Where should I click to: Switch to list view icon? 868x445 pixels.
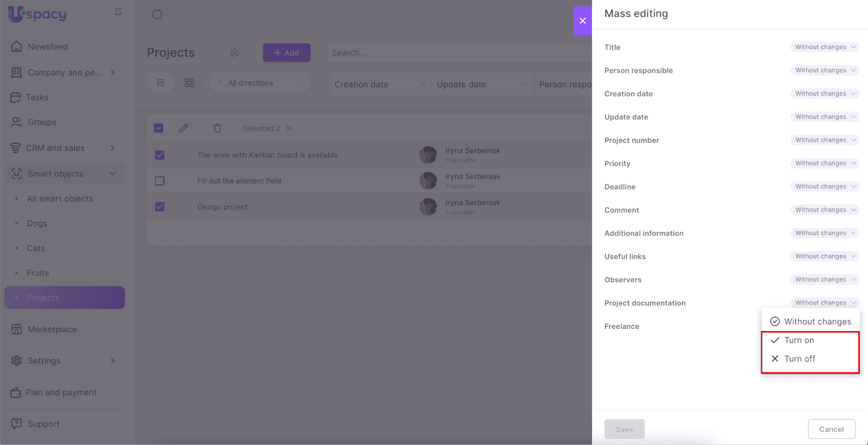[x=161, y=83]
